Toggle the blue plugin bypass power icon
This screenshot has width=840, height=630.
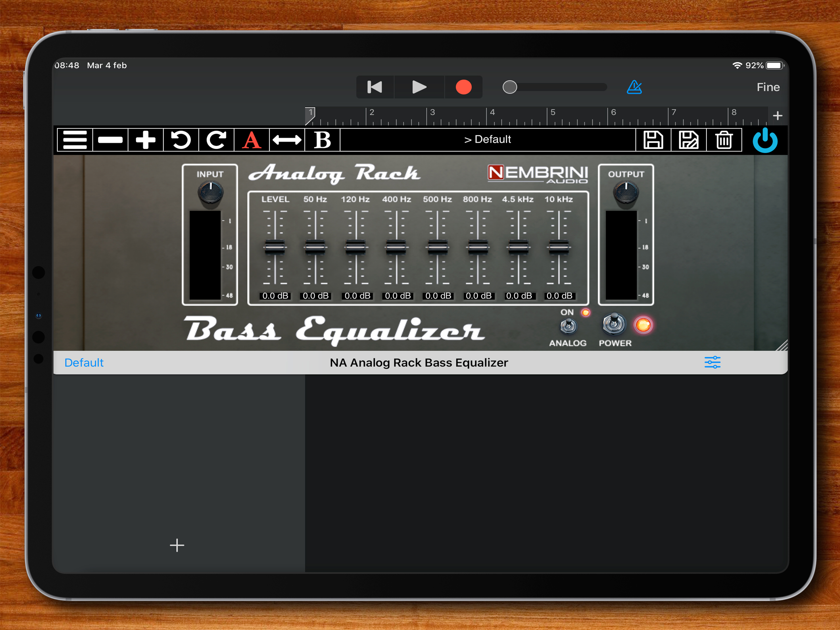[765, 141]
